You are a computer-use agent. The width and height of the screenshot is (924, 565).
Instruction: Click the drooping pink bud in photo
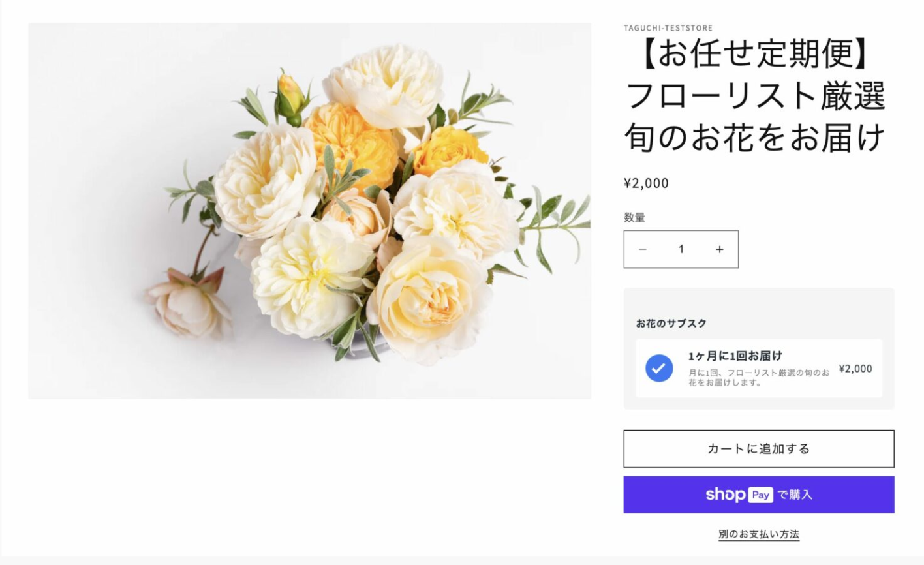189,307
